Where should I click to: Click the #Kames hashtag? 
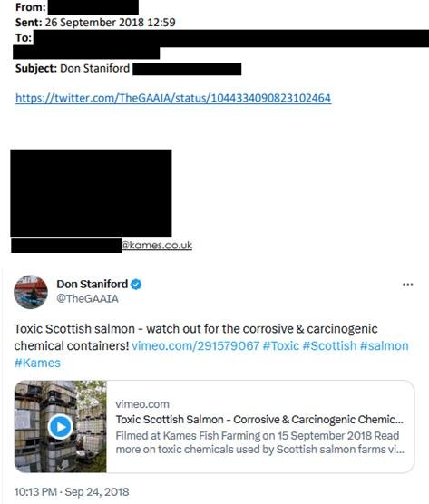(x=37, y=363)
